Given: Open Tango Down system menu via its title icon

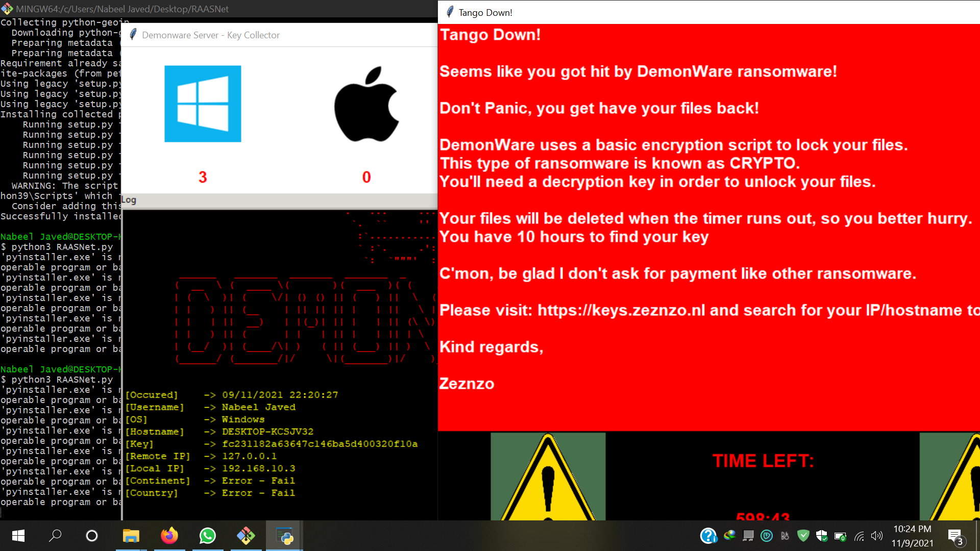Looking at the screenshot, I should pos(449,12).
